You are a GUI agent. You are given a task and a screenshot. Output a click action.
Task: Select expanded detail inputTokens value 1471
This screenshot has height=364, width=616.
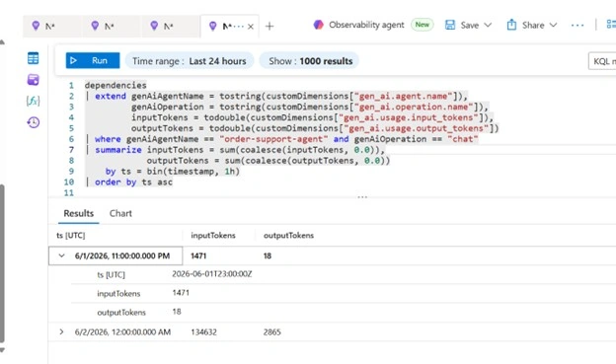coord(181,293)
